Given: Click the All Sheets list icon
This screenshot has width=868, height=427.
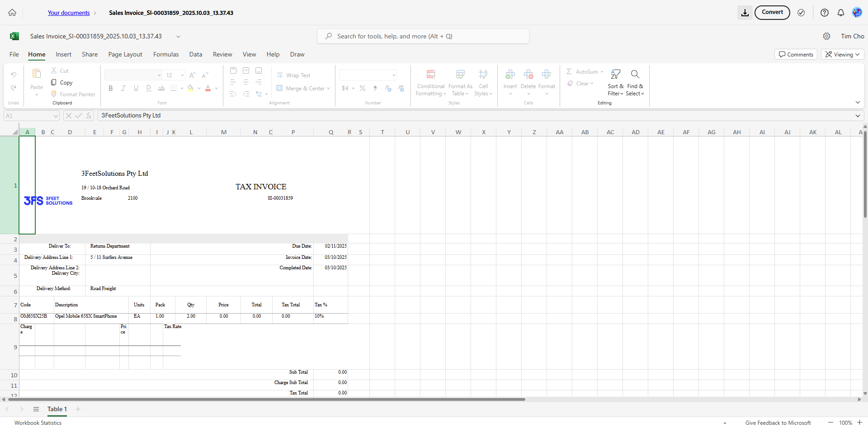Looking at the screenshot, I should pyautogui.click(x=36, y=409).
